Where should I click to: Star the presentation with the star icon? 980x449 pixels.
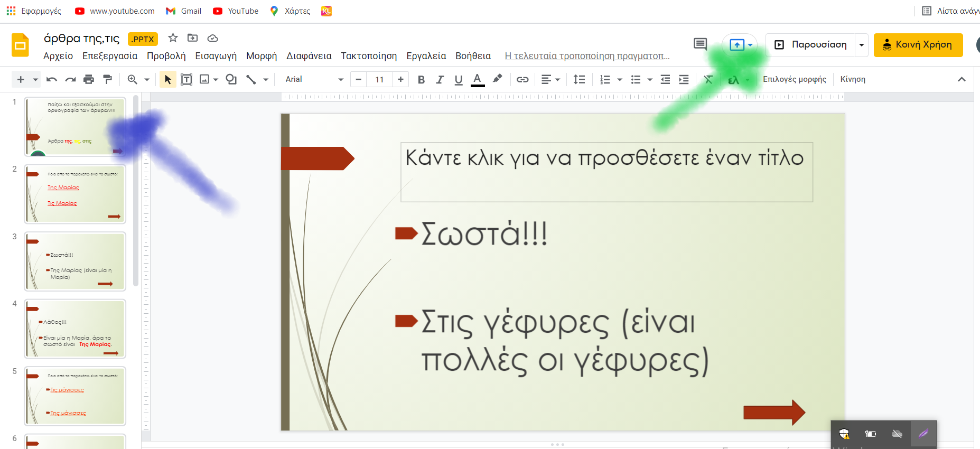173,38
